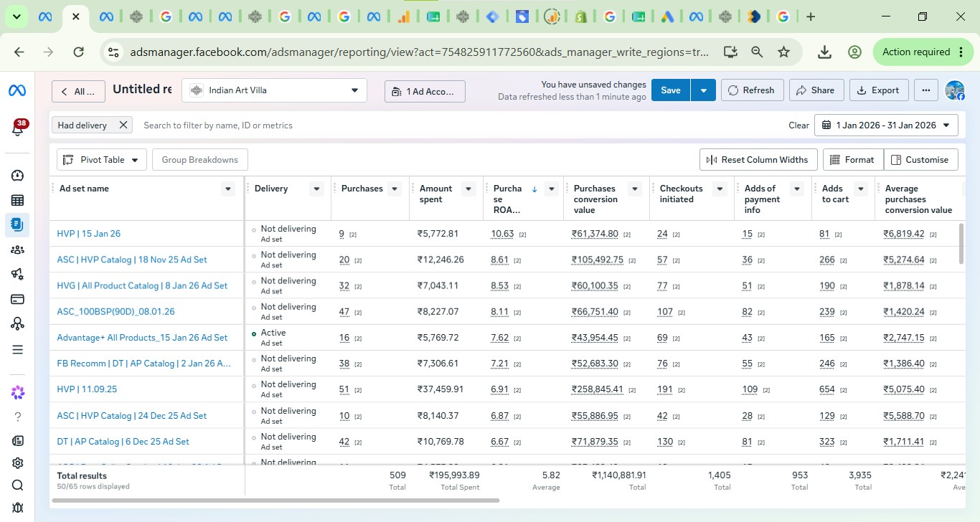980x522 pixels.
Task: Open Search magnifier icon in sidebar
Action: (x=17, y=485)
